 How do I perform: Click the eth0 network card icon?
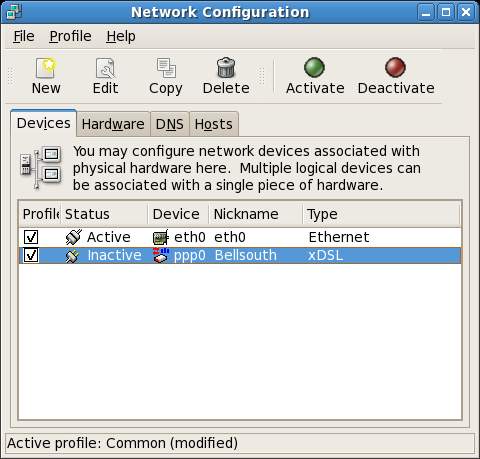161,237
